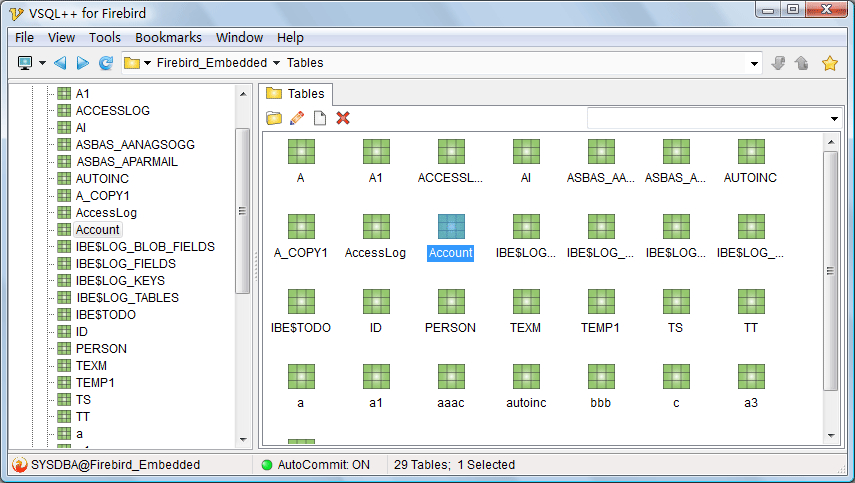Click the pencil edit icon
Viewport: 855px width, 483px height.
tap(297, 118)
